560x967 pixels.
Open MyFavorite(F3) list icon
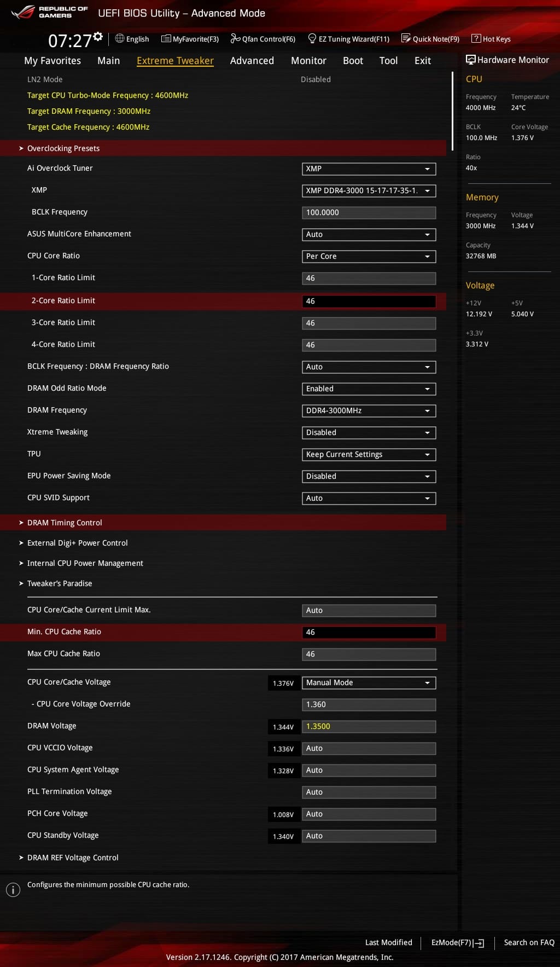pyautogui.click(x=166, y=38)
